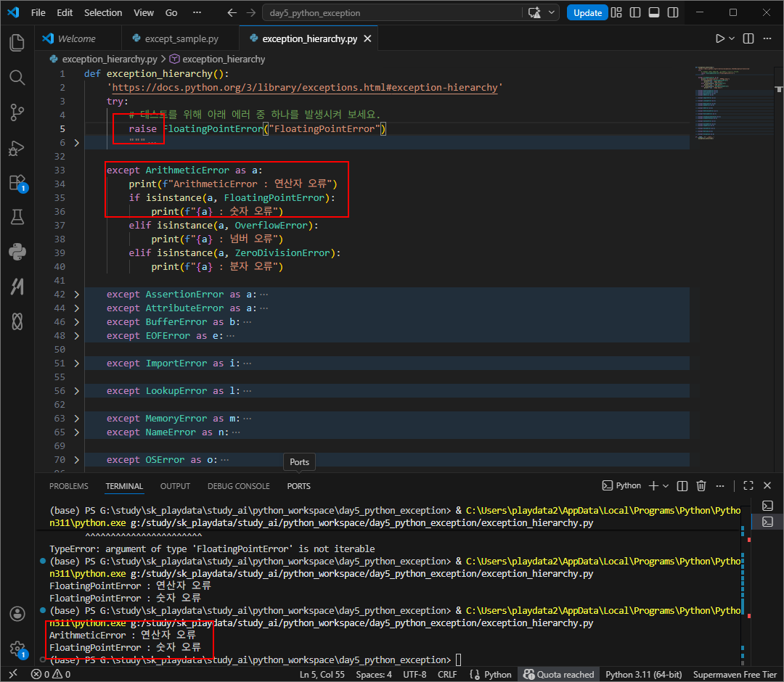This screenshot has height=682, width=784.
Task: Open terminal panel More Actions ellipsis
Action: point(720,485)
